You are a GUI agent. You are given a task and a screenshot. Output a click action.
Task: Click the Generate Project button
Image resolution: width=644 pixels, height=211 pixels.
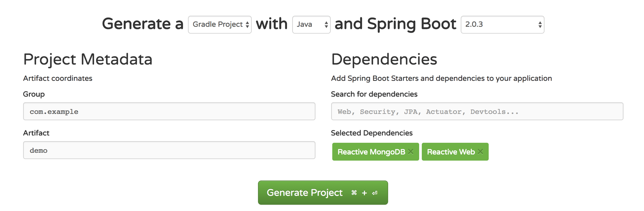[x=323, y=193]
